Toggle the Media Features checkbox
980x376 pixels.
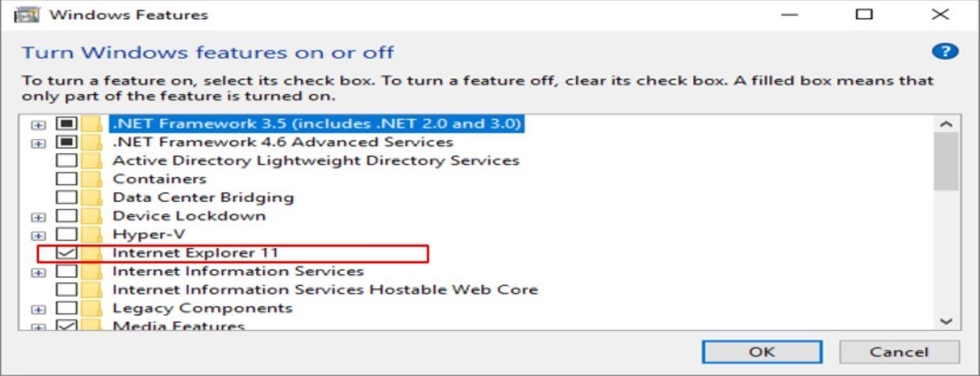pyautogui.click(x=67, y=325)
